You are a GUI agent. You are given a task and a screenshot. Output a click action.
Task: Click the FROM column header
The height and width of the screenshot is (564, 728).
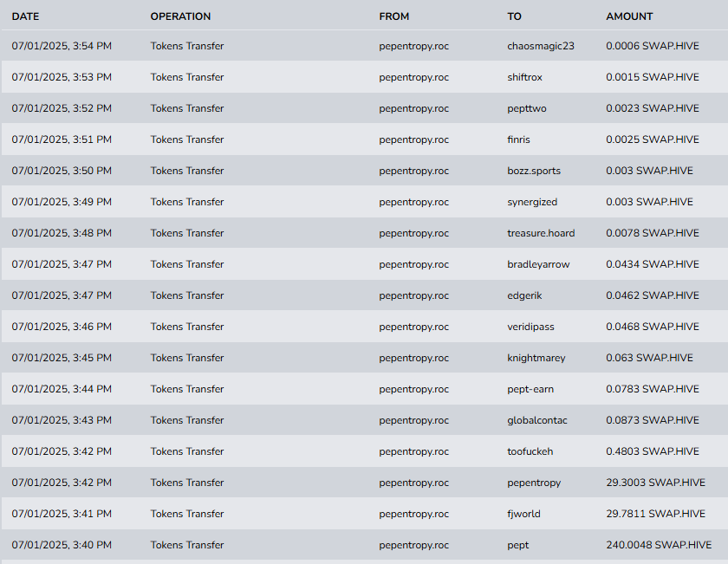coord(393,16)
